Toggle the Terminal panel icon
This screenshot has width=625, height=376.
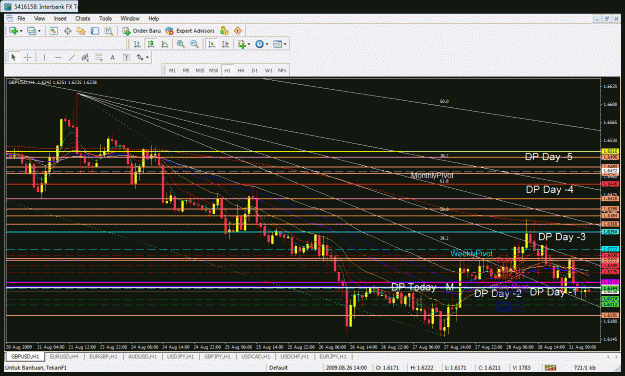pyautogui.click(x=94, y=31)
